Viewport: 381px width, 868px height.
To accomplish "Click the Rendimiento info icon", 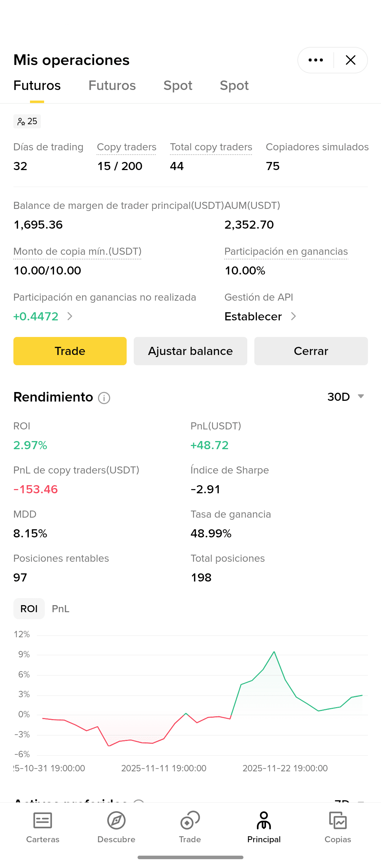I will click(x=104, y=398).
